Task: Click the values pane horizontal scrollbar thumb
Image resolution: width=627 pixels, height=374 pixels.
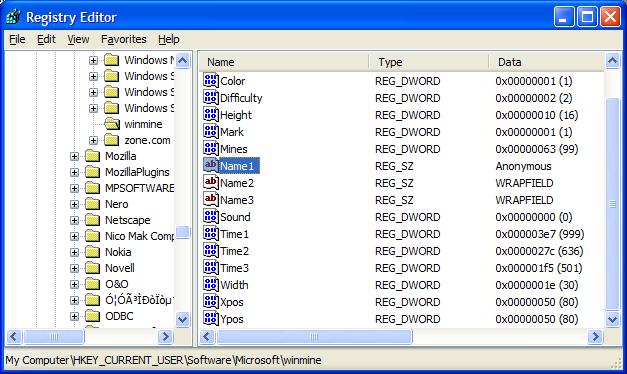Action: pyautogui.click(x=314, y=336)
